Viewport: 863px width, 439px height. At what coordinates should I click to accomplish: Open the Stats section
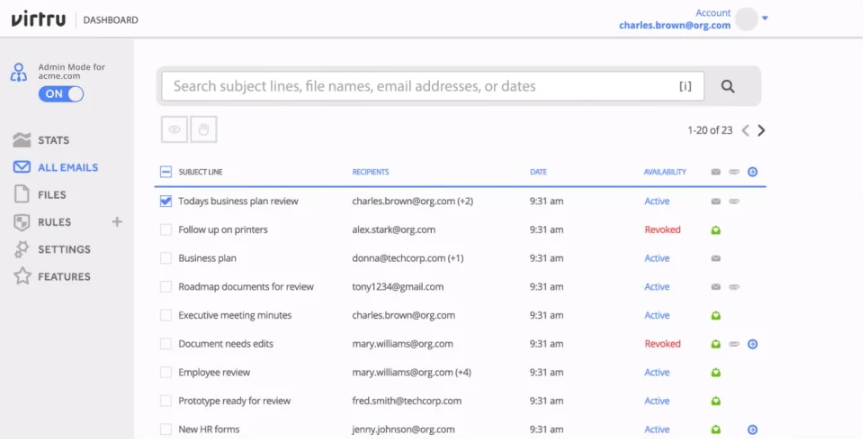[x=53, y=140]
